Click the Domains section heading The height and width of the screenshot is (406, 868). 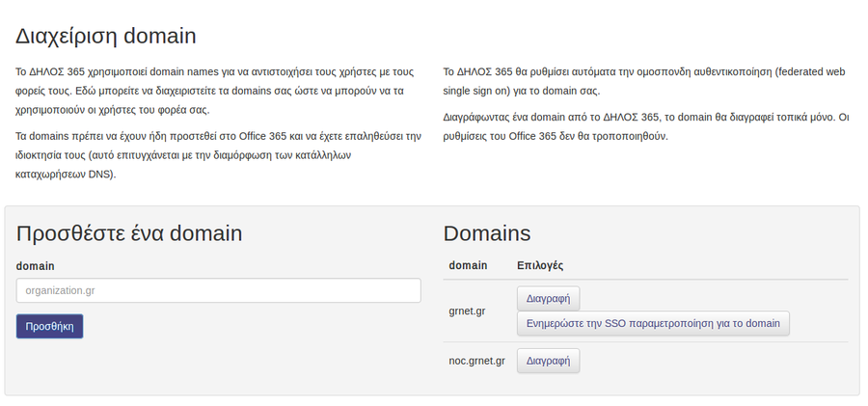coord(486,233)
